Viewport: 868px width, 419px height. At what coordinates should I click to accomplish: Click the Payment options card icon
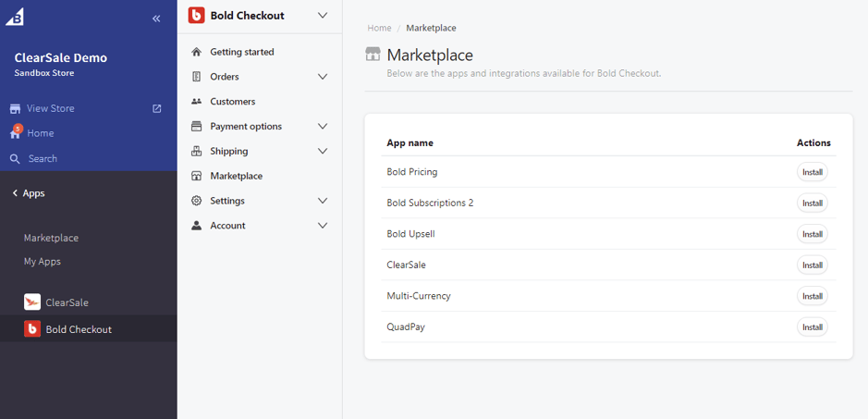pos(196,127)
